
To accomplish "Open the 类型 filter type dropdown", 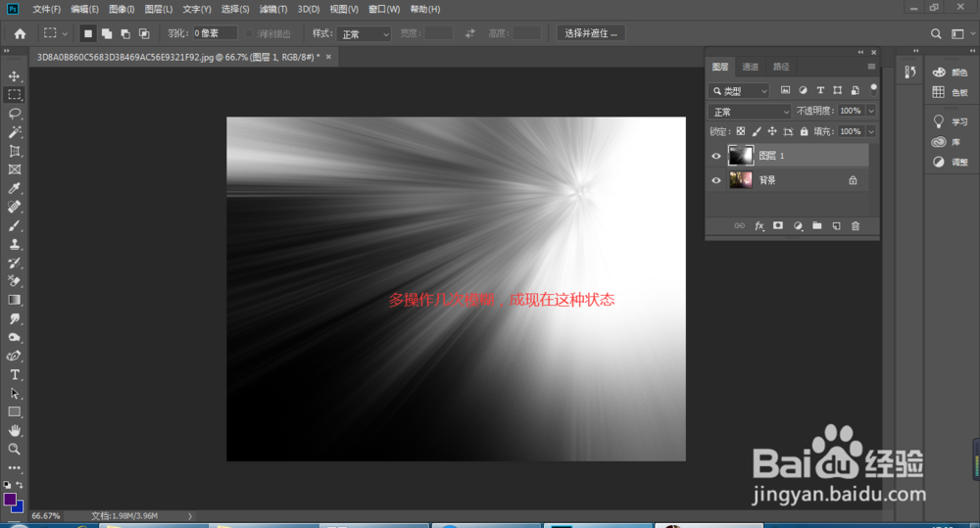I will pos(739,91).
